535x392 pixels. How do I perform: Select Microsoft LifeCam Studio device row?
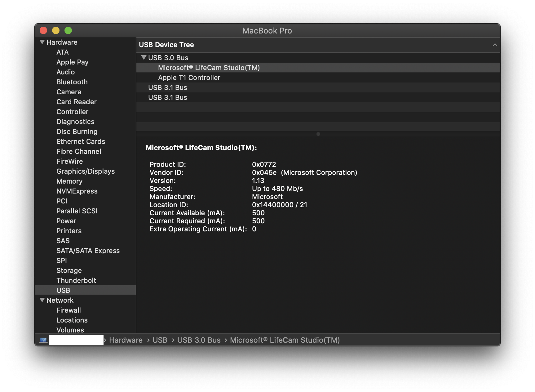pos(318,68)
